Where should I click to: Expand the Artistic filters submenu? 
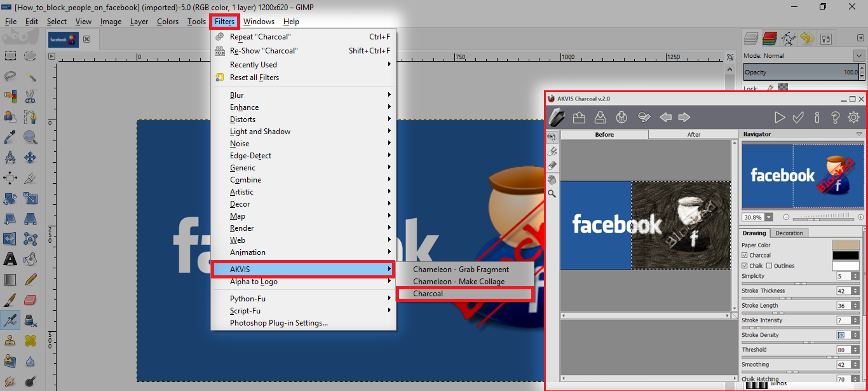tap(303, 192)
